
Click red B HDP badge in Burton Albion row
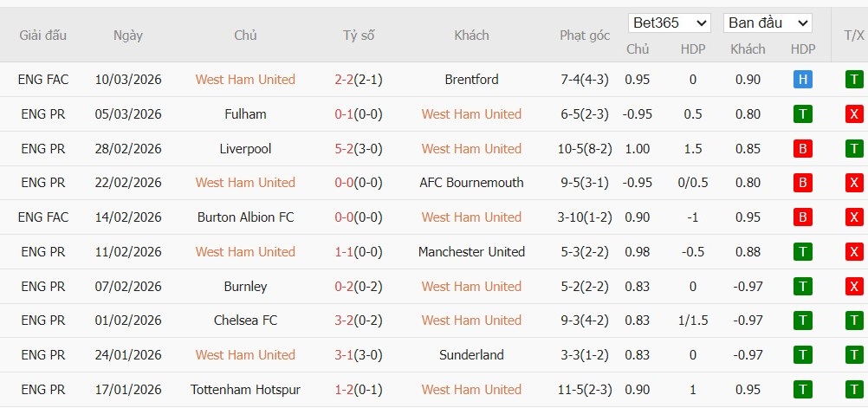pos(802,217)
